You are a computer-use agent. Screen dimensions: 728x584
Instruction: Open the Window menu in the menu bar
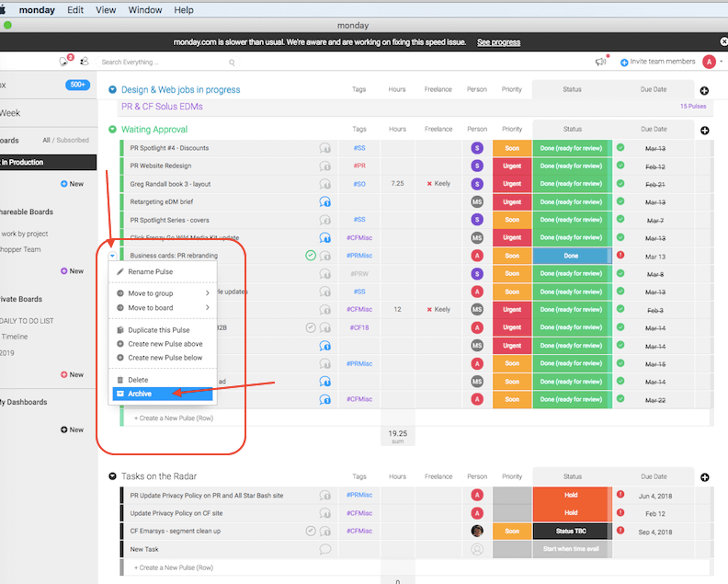pos(145,10)
